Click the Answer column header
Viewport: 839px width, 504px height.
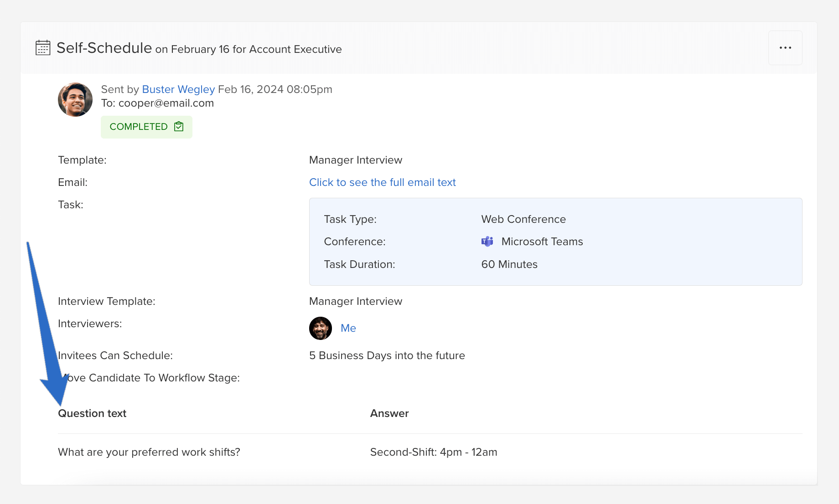(x=389, y=413)
